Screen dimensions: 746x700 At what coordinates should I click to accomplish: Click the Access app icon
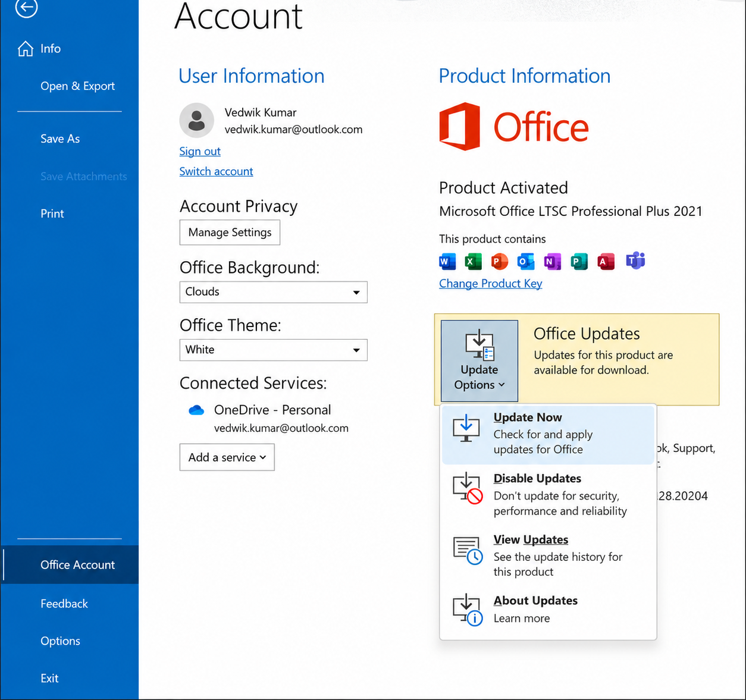(x=606, y=261)
